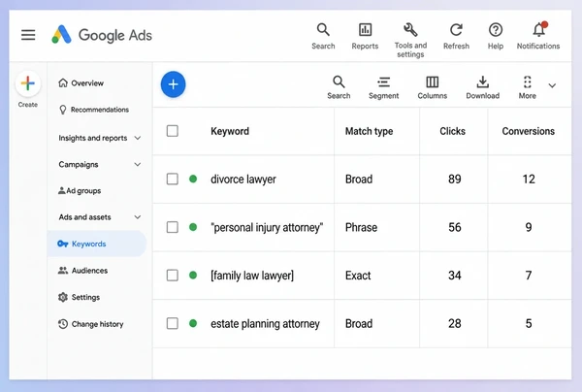Viewport: 582px width, 392px height.
Task: Expand Ads and assets section
Action: coord(100,217)
